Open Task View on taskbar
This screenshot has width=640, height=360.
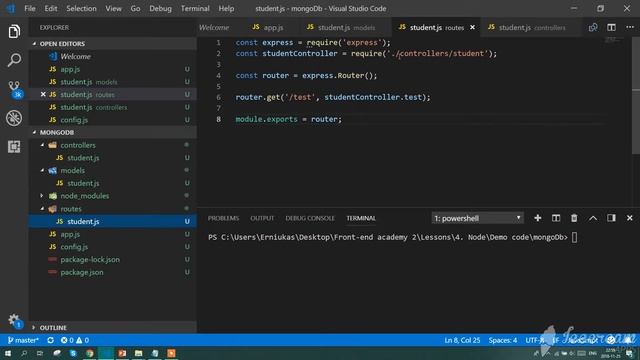click(40, 353)
